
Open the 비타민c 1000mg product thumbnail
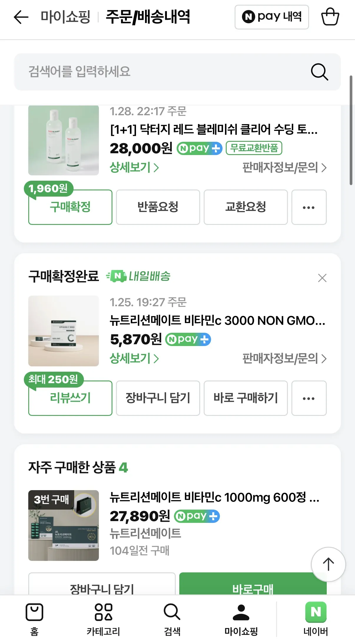click(64, 526)
